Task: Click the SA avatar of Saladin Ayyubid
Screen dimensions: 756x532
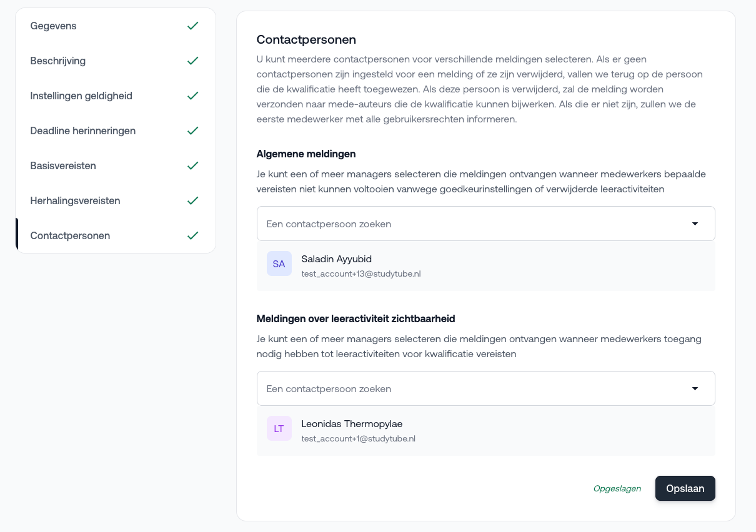Action: point(279,264)
